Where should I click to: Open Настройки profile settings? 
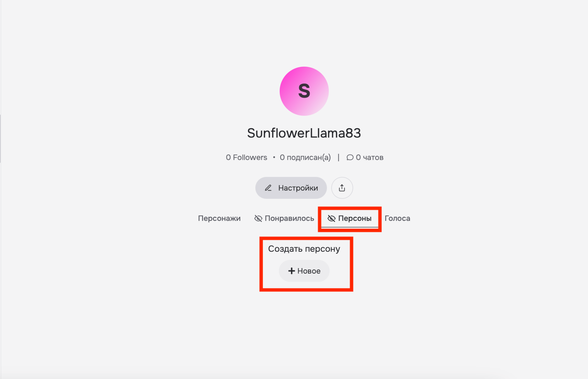coord(291,188)
